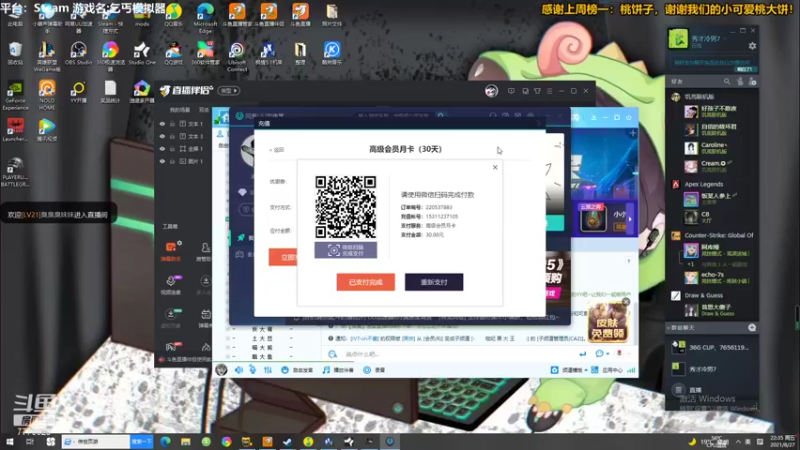Image resolution: width=800 pixels, height=450 pixels.
Task: Click the QR code image
Action: tap(345, 207)
